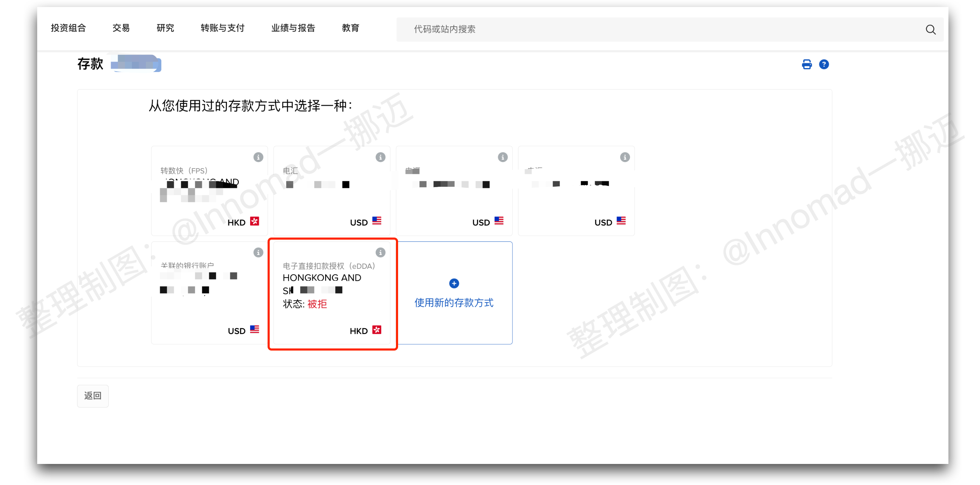This screenshot has width=980, height=485.
Task: Click info icon on fourth top-row USD card
Action: tap(625, 157)
